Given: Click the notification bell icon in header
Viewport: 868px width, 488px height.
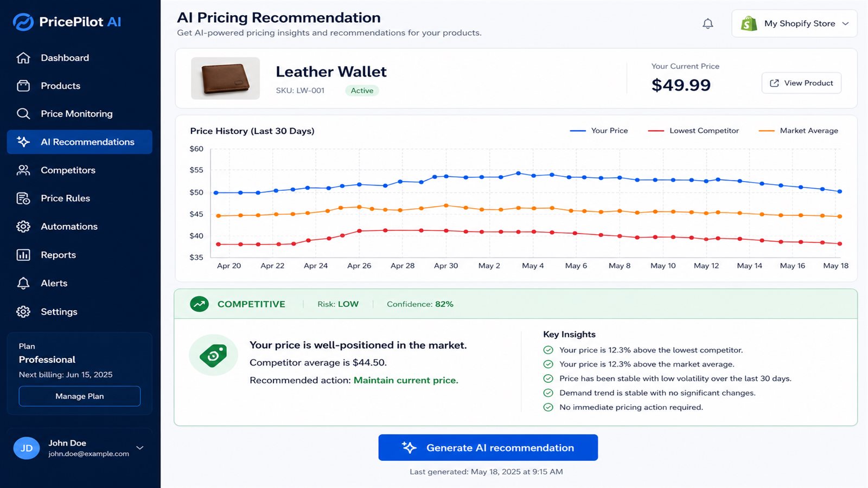Looking at the screenshot, I should (x=707, y=24).
